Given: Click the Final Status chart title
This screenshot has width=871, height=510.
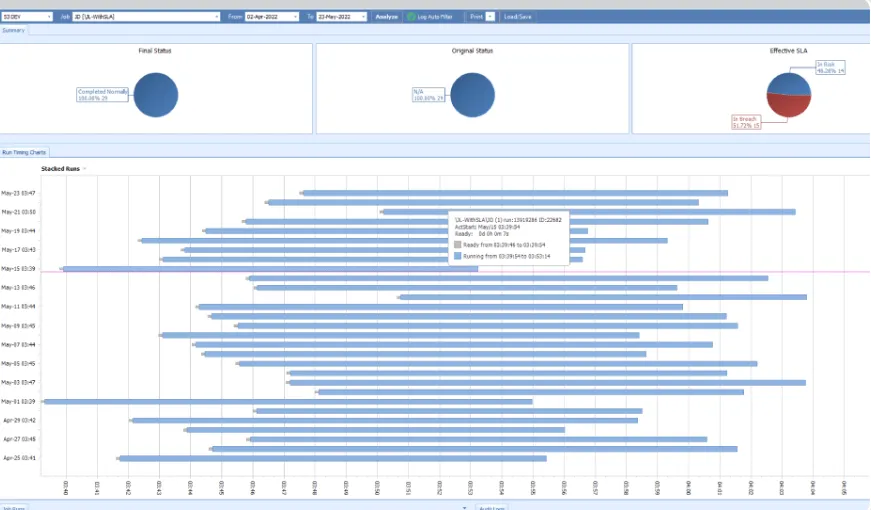Looking at the screenshot, I should coord(155,51).
